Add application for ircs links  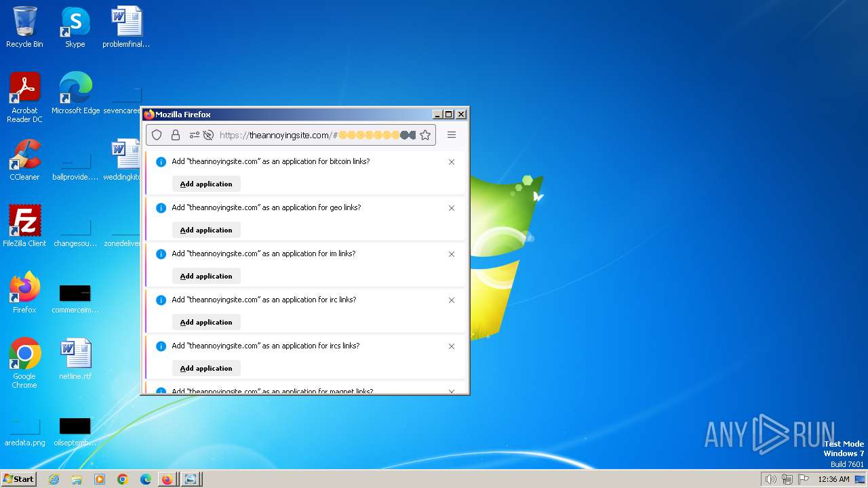click(206, 368)
